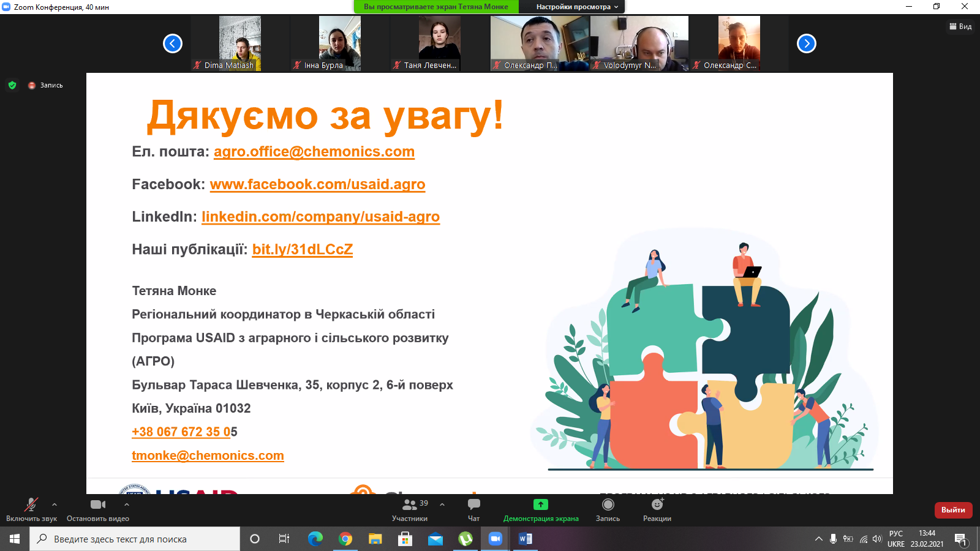Expand video options arrow beside camera
980x551 pixels.
click(x=127, y=504)
